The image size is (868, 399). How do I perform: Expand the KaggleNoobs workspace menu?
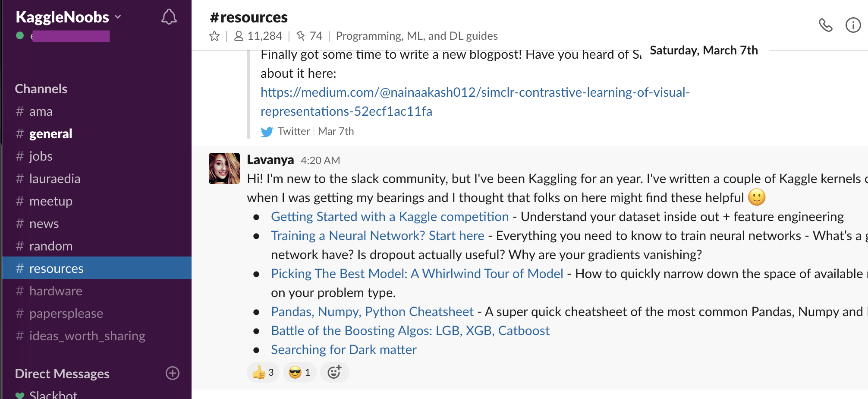click(69, 17)
